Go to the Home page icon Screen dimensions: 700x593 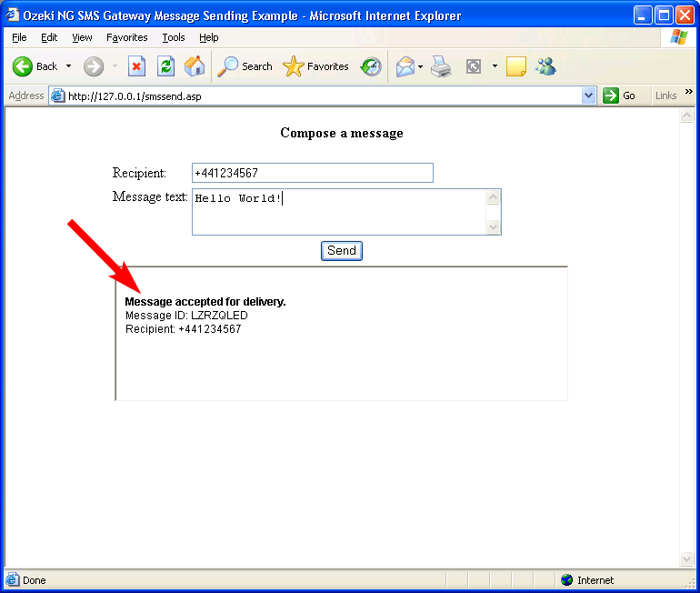(x=195, y=66)
